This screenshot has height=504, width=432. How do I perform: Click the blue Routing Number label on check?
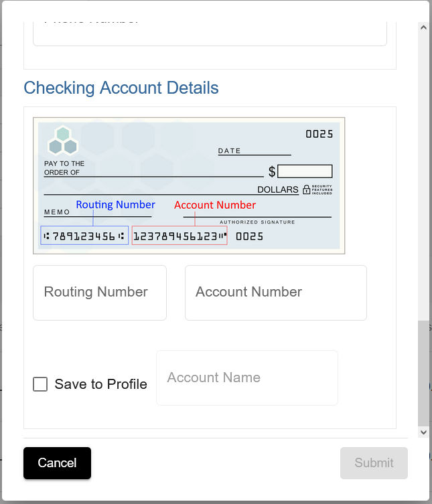click(x=115, y=205)
